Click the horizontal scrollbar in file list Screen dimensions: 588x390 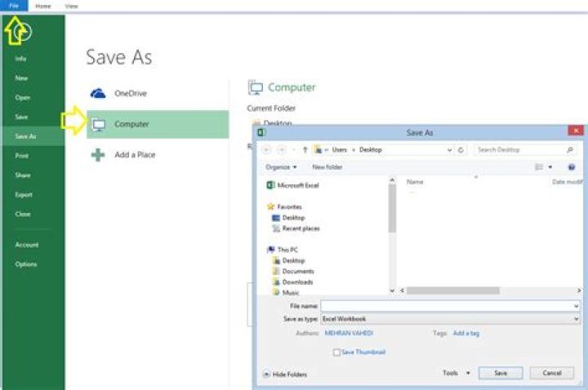(x=453, y=290)
